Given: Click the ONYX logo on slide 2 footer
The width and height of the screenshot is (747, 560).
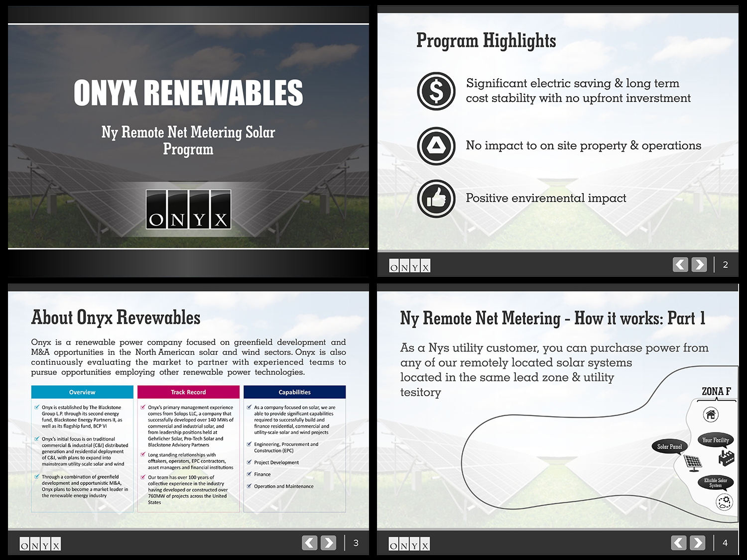Looking at the screenshot, I should click(409, 266).
